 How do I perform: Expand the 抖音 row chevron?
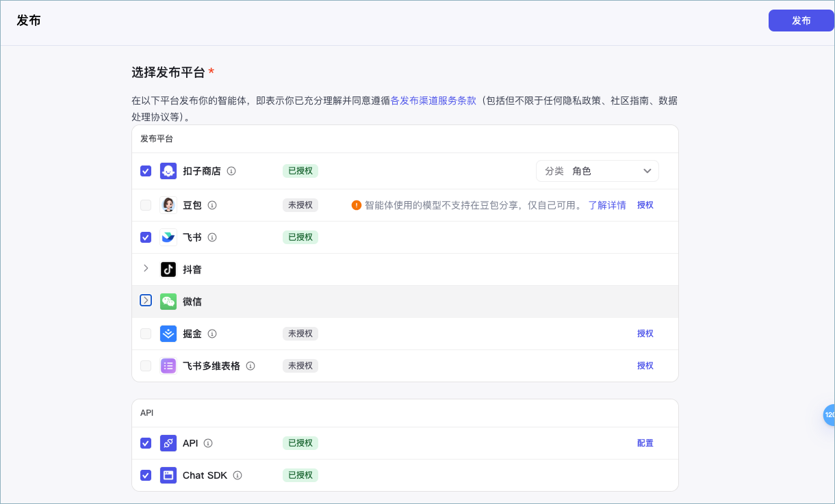(x=146, y=269)
